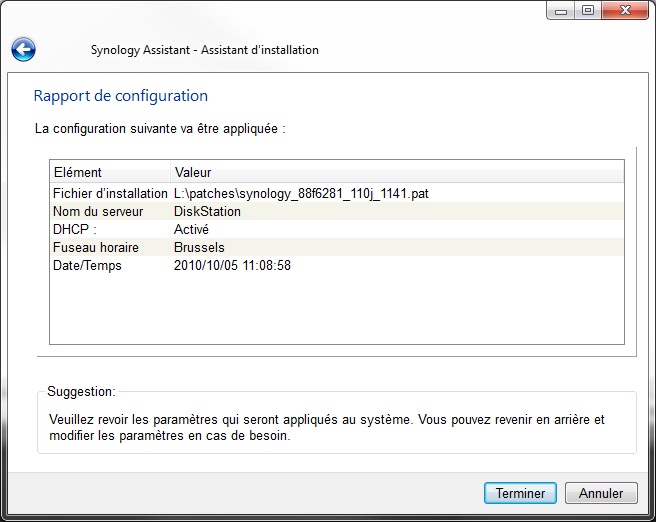
Task: Select the Date/Temps row
Action: coord(337,265)
